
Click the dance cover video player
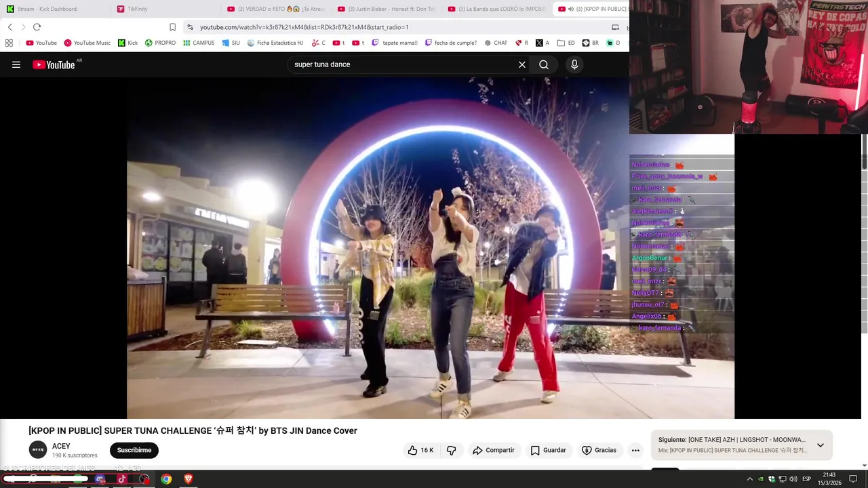click(431, 247)
